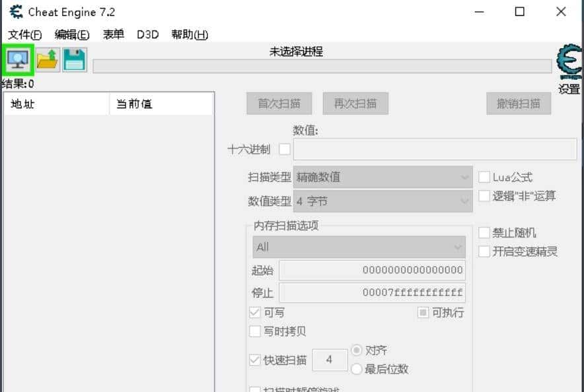Disable the 快速扫描 fast scan checkbox
Screen dimensions: 584x392
click(255, 360)
